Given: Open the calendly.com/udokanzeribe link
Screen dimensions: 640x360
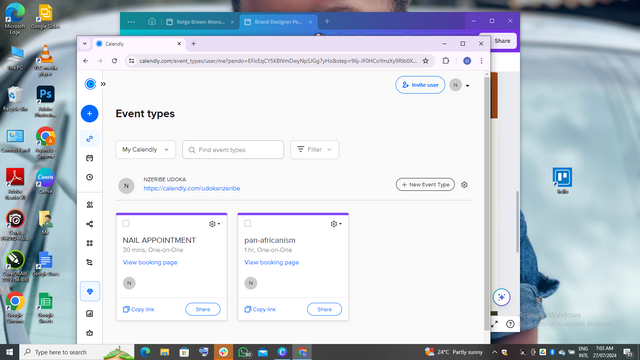Looking at the screenshot, I should (x=191, y=189).
